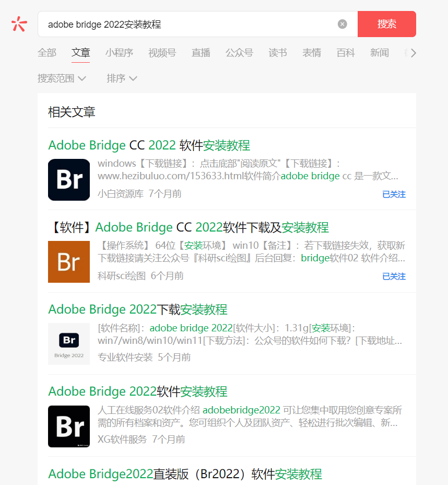Click 已关注 on the 科研sci绘图 result
The image size is (448, 485).
[394, 276]
